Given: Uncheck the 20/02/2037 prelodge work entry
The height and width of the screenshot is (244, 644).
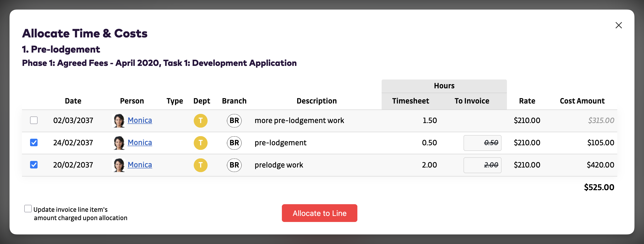Looking at the screenshot, I should [34, 165].
